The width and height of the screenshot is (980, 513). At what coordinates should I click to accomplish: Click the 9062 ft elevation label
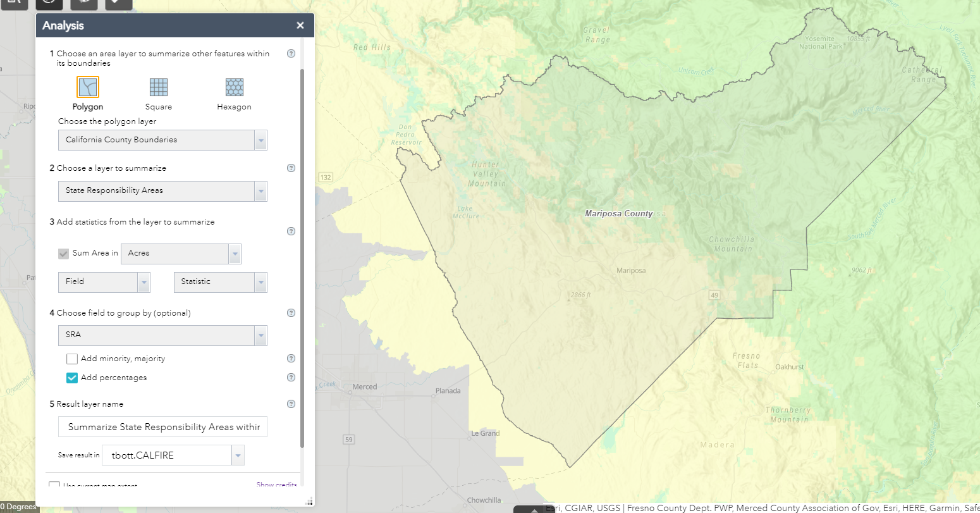862,270
